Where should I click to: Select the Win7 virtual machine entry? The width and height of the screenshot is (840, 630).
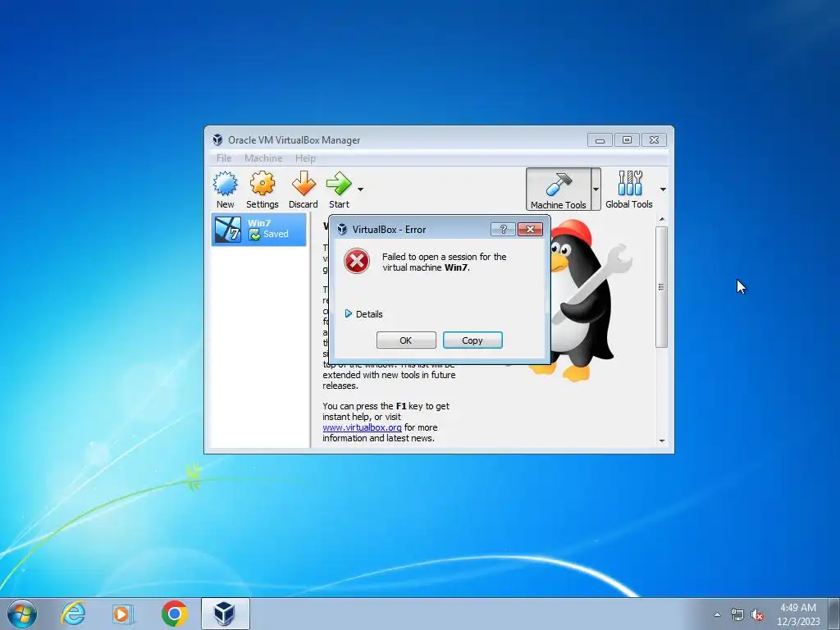(x=258, y=230)
